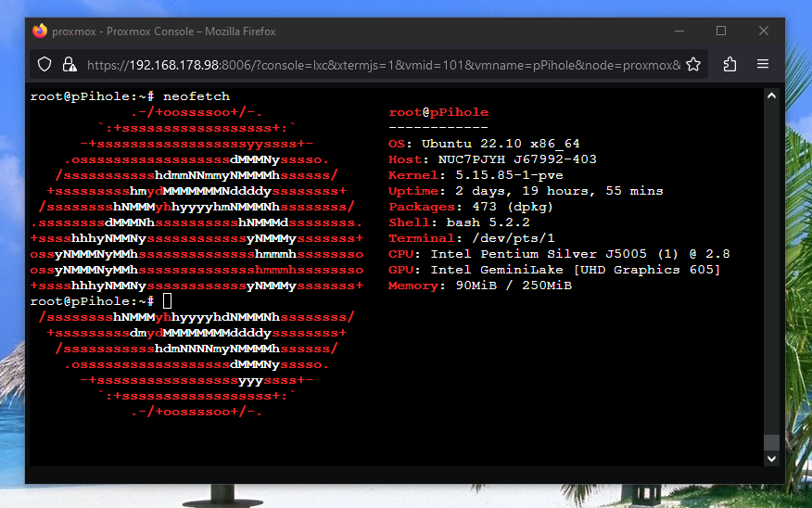The width and height of the screenshot is (812, 508).
Task: Click the 'neofetch' command text
Action: [197, 96]
